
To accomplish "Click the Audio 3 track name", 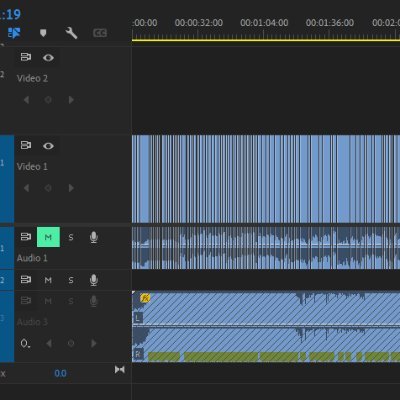I will click(32, 322).
